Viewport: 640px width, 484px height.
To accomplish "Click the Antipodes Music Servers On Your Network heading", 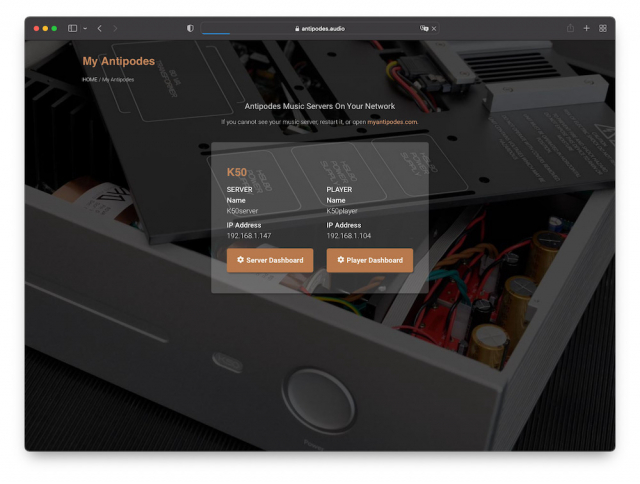I will pyautogui.click(x=320, y=106).
